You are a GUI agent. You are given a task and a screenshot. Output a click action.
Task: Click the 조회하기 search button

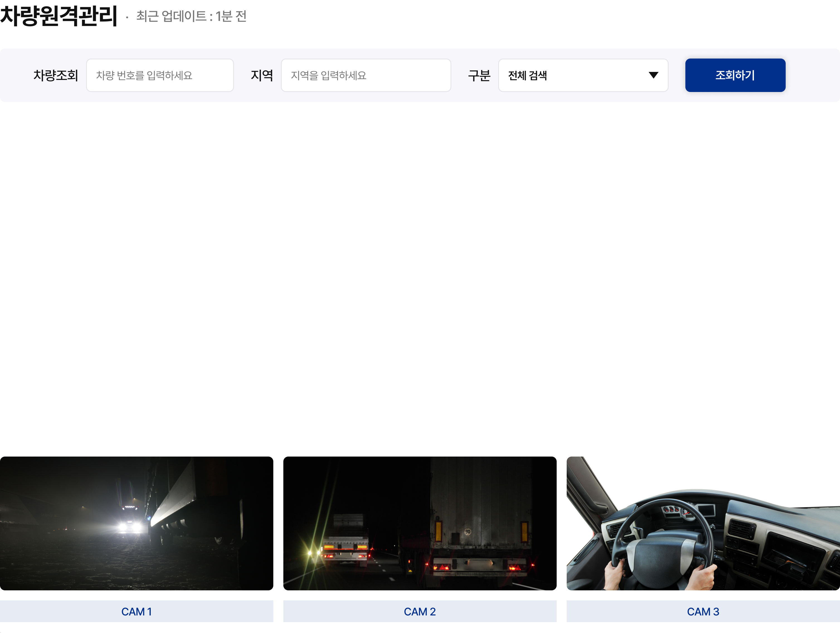735,75
